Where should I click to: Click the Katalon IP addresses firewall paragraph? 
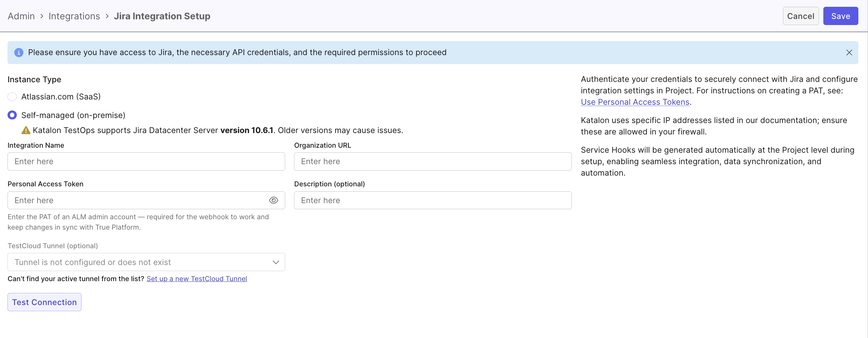tap(714, 126)
